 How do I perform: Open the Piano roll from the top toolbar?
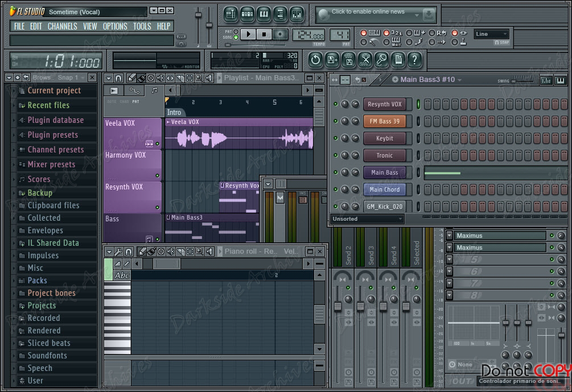coord(264,14)
